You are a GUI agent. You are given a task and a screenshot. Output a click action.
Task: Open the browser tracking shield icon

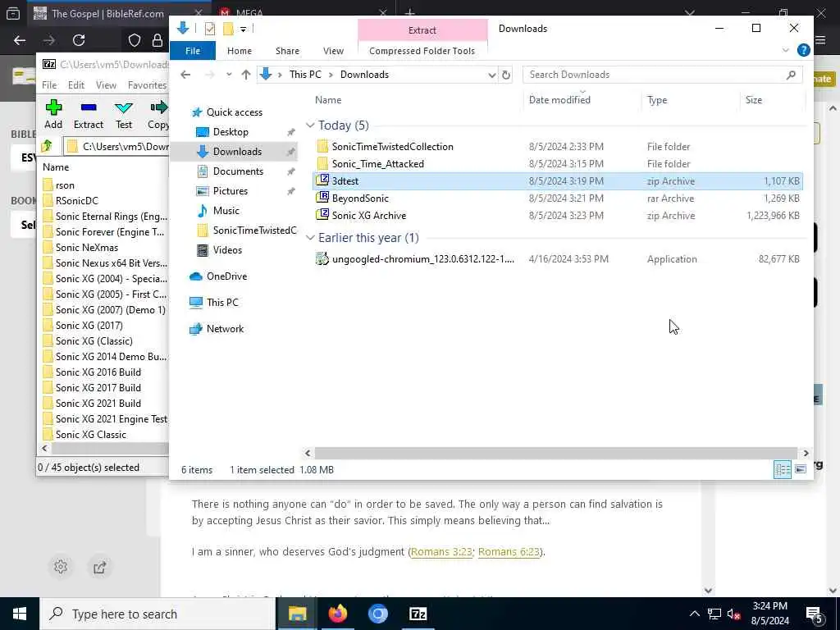pos(135,40)
